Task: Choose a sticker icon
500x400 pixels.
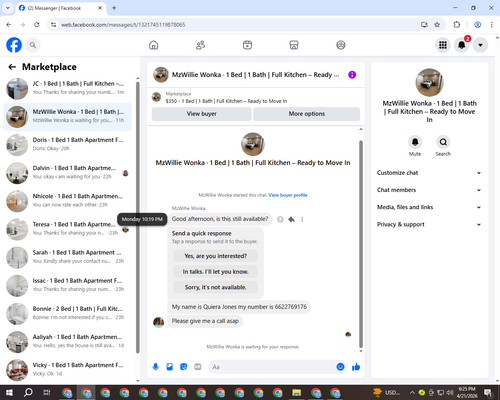Action: click(184, 367)
